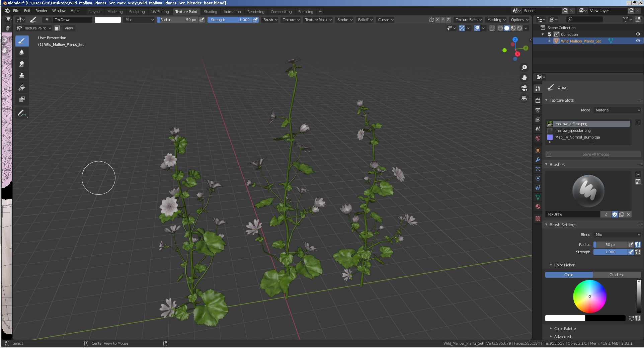Open the World properties tab
Image resolution: width=644 pixels, height=348 pixels.
click(x=538, y=138)
